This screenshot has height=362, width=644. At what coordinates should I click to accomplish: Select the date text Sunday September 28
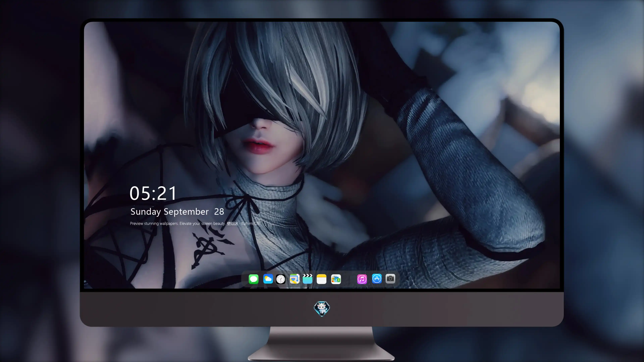177,212
